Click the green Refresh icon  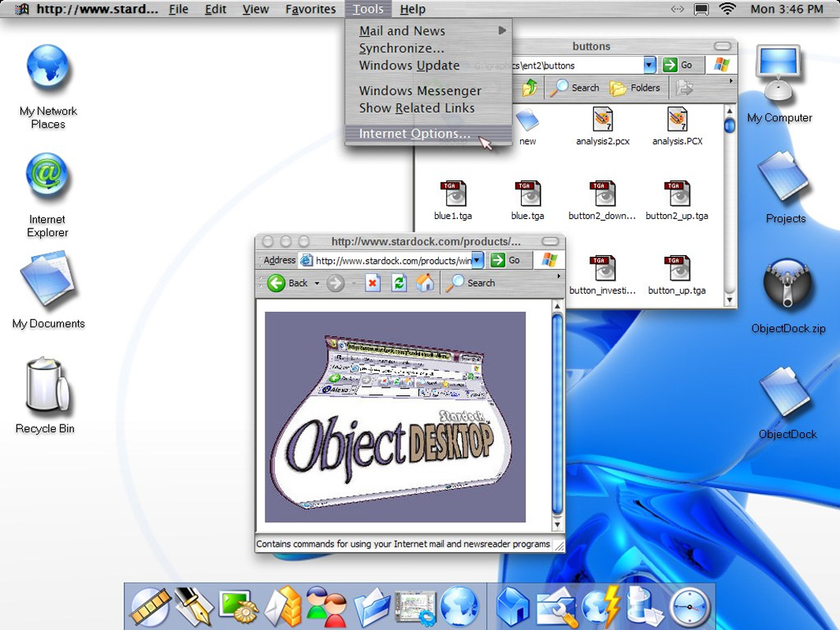[x=399, y=283]
